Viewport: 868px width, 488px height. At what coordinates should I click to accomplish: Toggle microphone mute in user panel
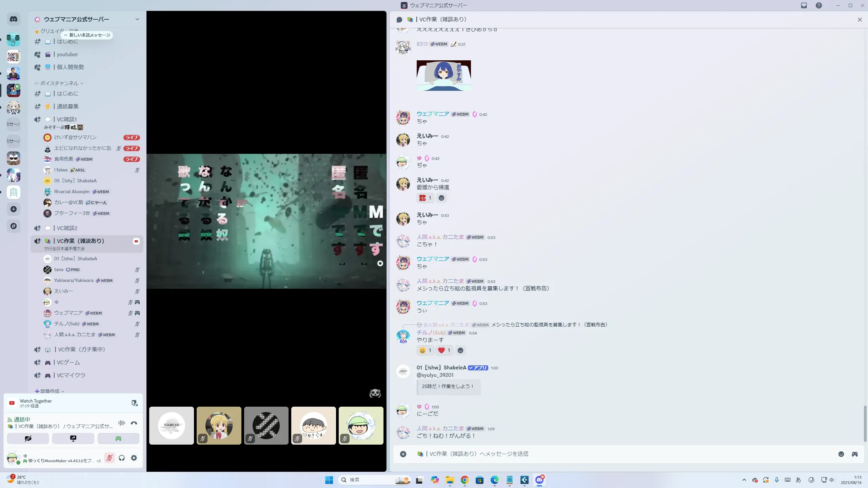click(x=109, y=458)
